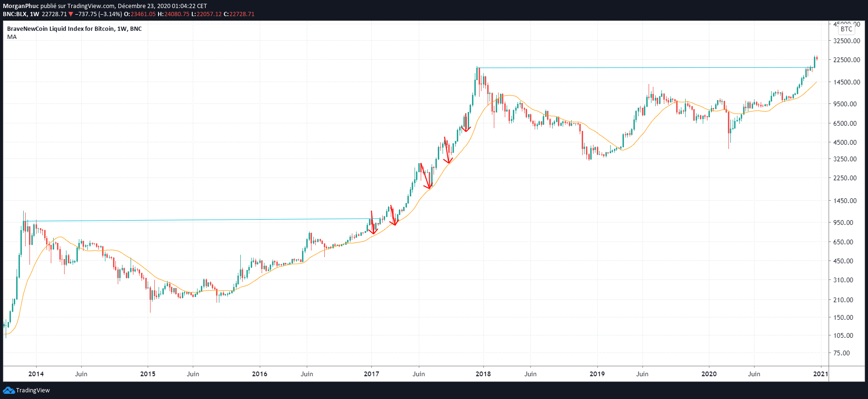Click the TradingView cloud logo icon
The height and width of the screenshot is (399, 868).
(x=9, y=390)
